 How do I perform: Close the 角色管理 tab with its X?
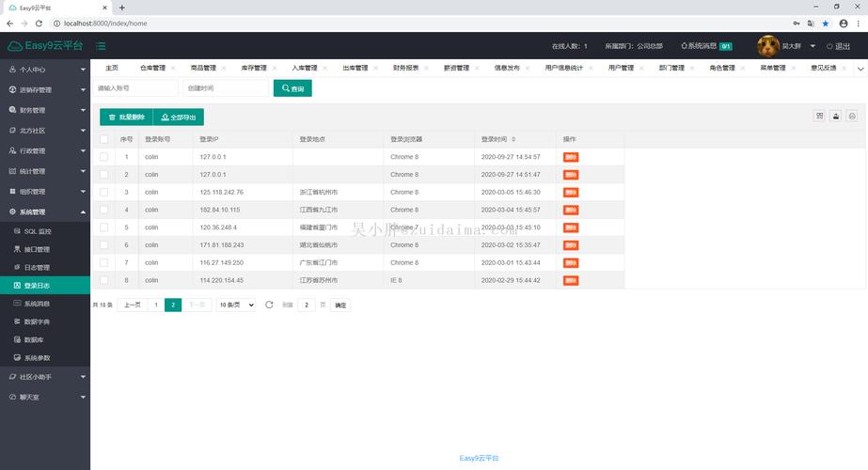click(x=742, y=68)
